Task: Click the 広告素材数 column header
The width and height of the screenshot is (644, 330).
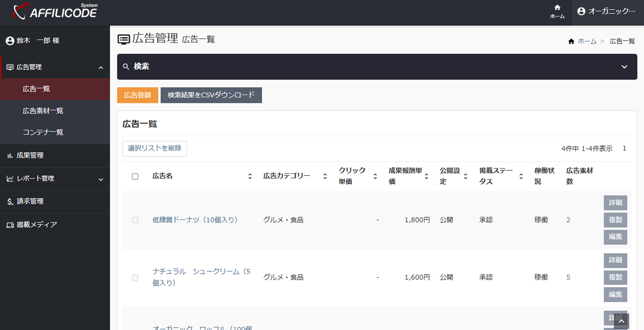Action: coord(580,176)
